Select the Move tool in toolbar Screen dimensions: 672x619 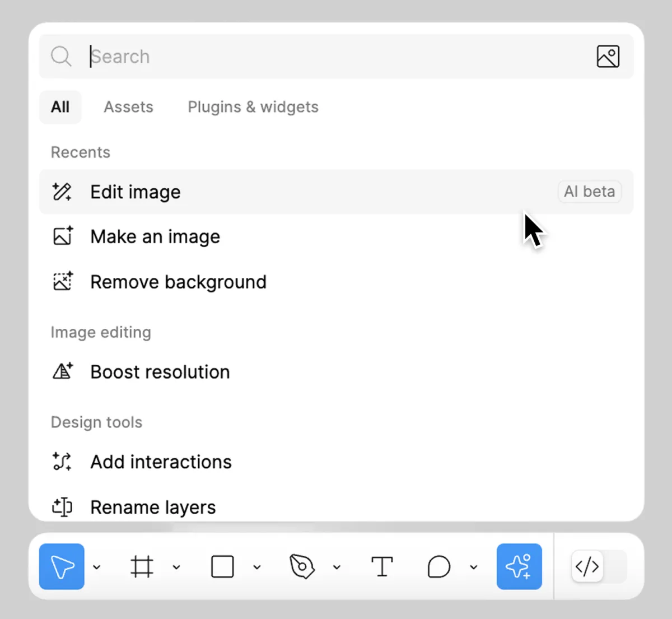click(62, 566)
